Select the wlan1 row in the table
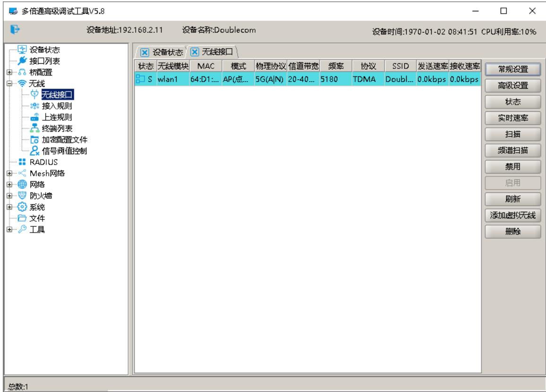Image resolution: width=546 pixels, height=392 pixels. 307,79
